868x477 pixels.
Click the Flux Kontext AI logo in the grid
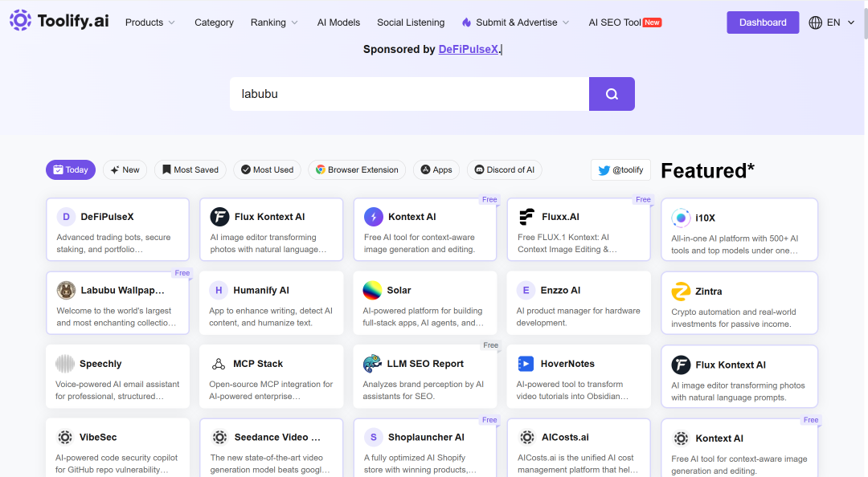(219, 216)
